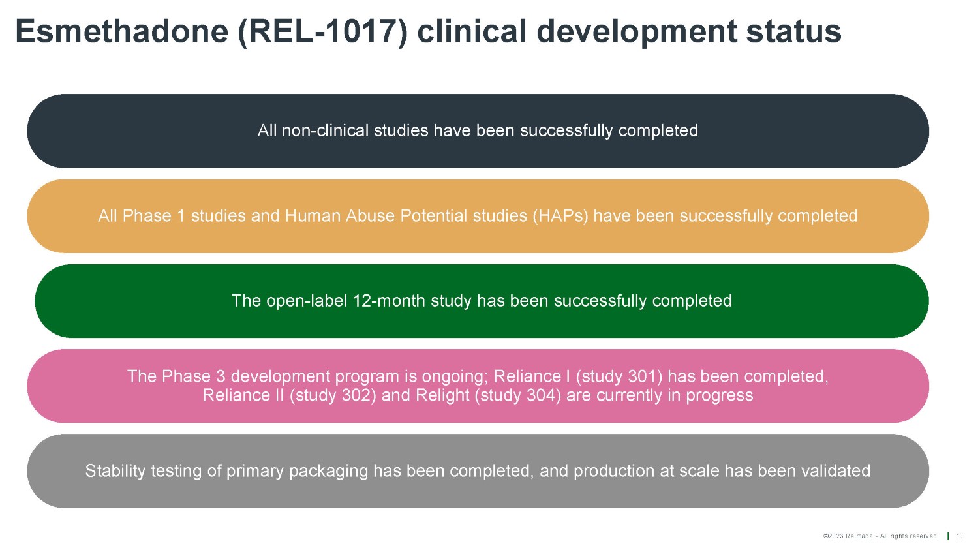
Task: Click the word "Esmethadone" in the title
Action: coord(121,31)
